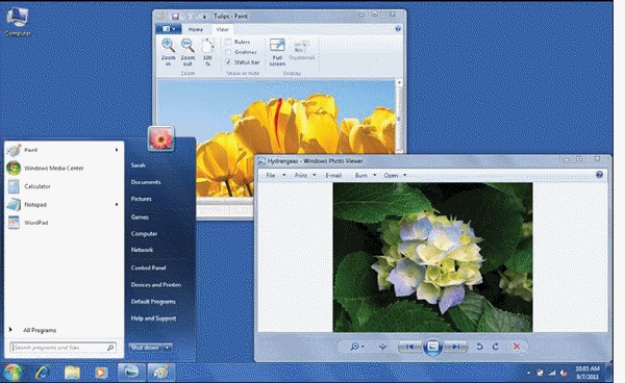625x383 pixels.
Task: Click the volume icon in the system tray
Action: coord(564,373)
